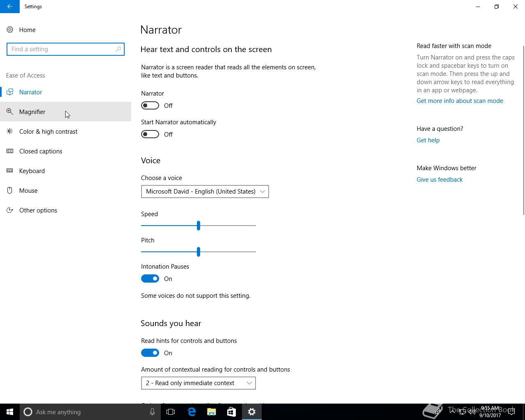Open Home from the gear icon
Screen dimensions: 525x420
click(x=10, y=30)
